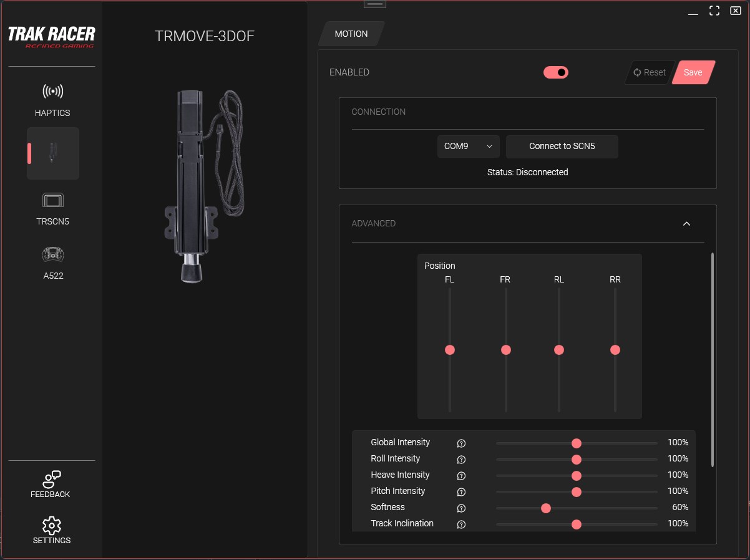Image resolution: width=750 pixels, height=560 pixels.
Task: Switch to the Motion tab
Action: (x=351, y=34)
